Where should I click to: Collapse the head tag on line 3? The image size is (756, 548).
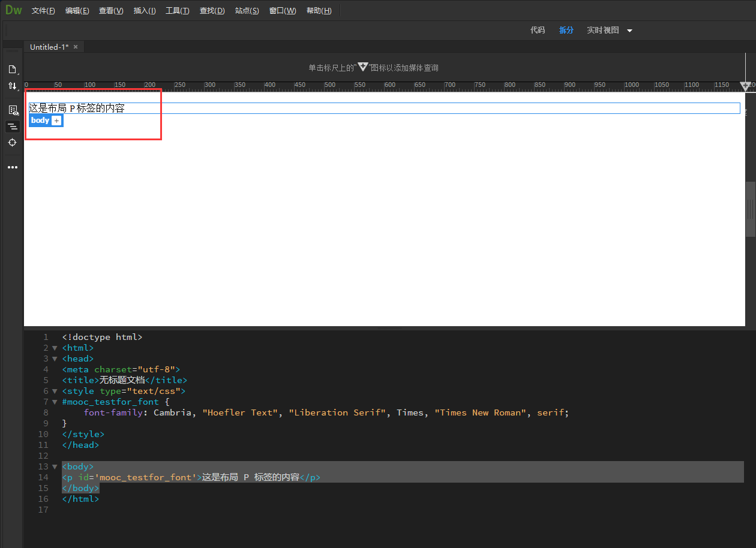pos(55,359)
